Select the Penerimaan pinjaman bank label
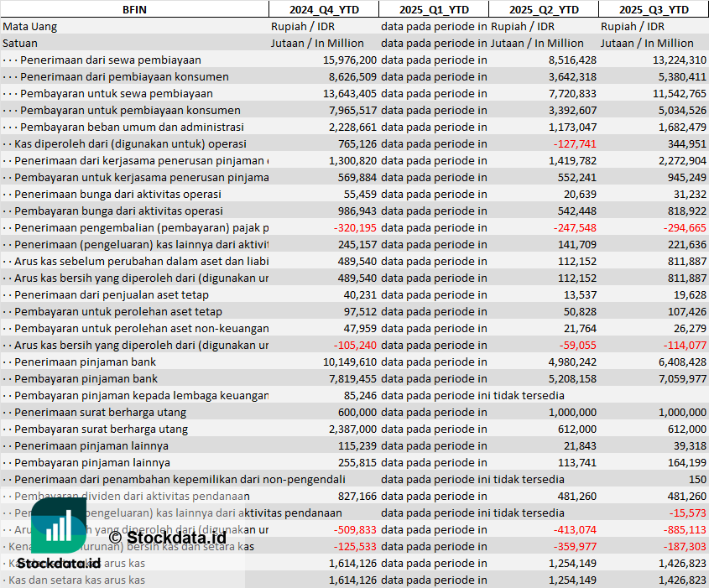Screen dimensions: 709x588 click(x=85, y=362)
